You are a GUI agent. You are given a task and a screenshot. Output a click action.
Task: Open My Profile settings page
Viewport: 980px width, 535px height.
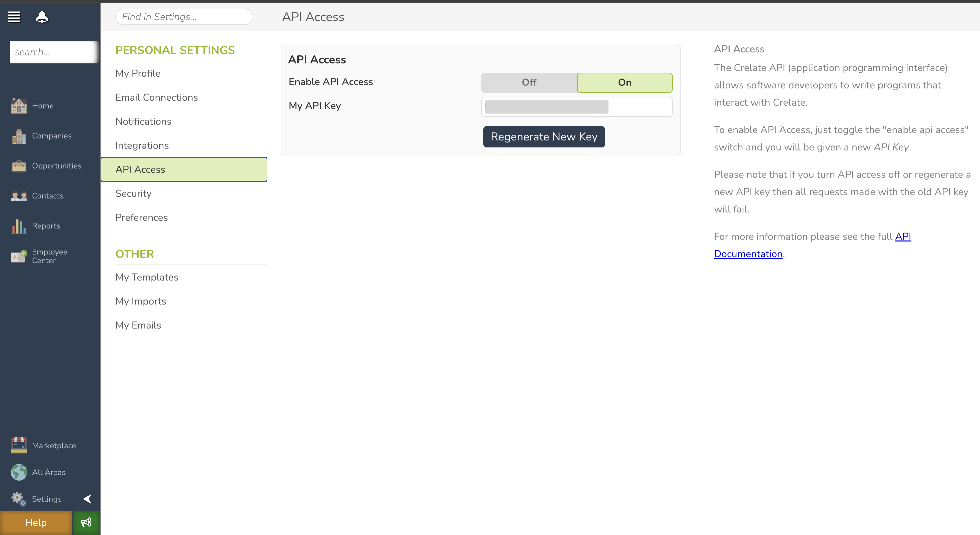(138, 73)
